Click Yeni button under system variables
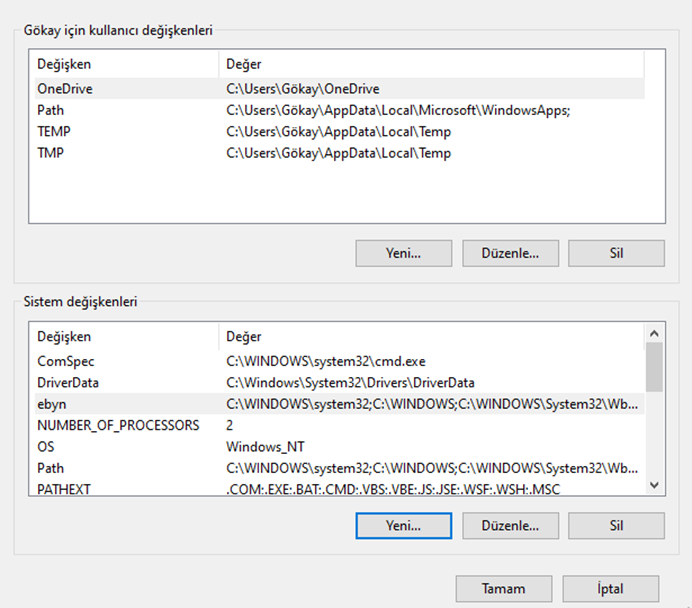The height and width of the screenshot is (608, 692). 403,525
